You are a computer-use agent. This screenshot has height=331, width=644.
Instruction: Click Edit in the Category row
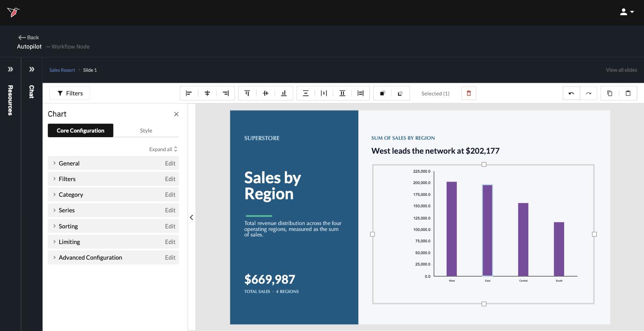tap(170, 195)
